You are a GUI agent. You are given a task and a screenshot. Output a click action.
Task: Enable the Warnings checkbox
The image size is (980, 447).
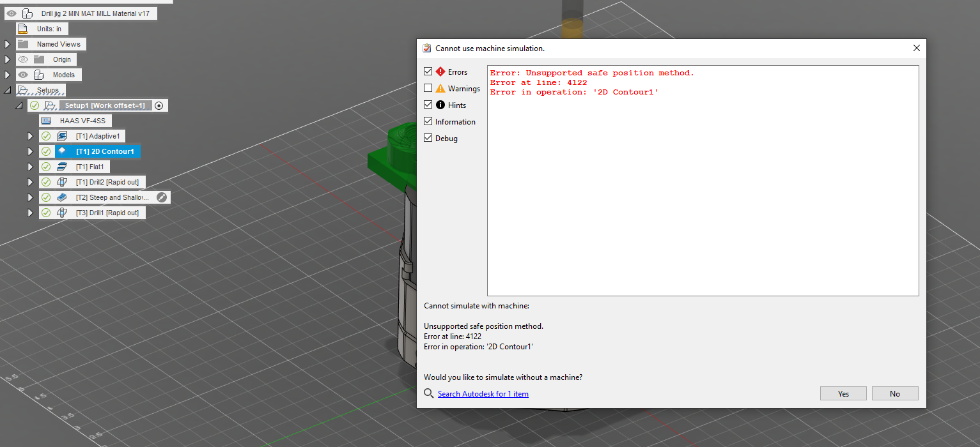(x=428, y=88)
